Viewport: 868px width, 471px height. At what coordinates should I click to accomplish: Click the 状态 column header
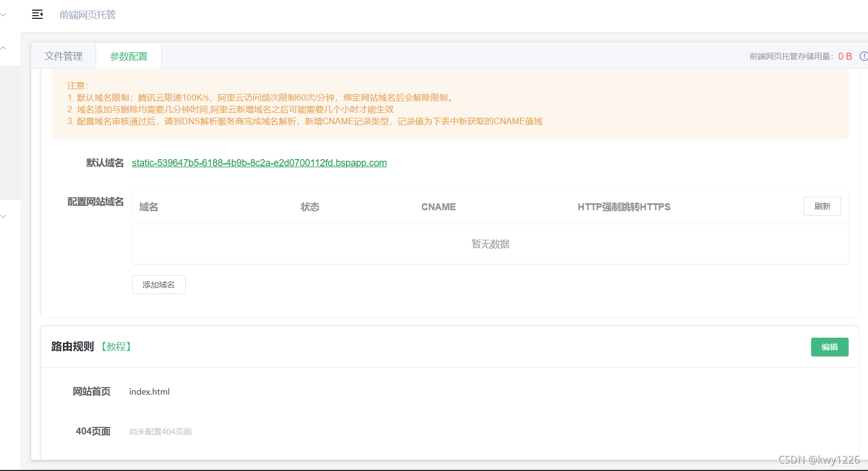click(x=310, y=207)
